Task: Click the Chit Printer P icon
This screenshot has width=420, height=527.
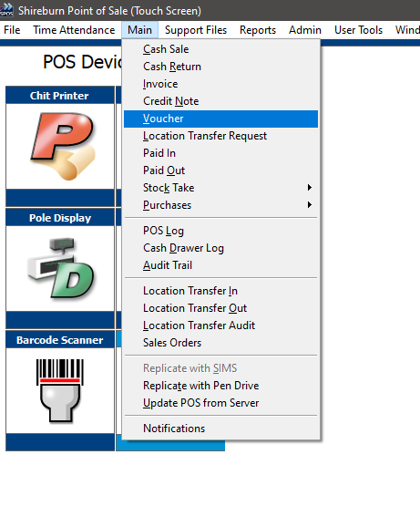Action: click(63, 146)
